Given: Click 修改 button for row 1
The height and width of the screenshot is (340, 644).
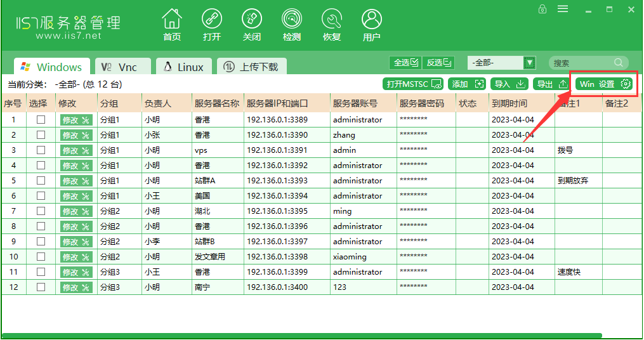Looking at the screenshot, I should [x=76, y=120].
